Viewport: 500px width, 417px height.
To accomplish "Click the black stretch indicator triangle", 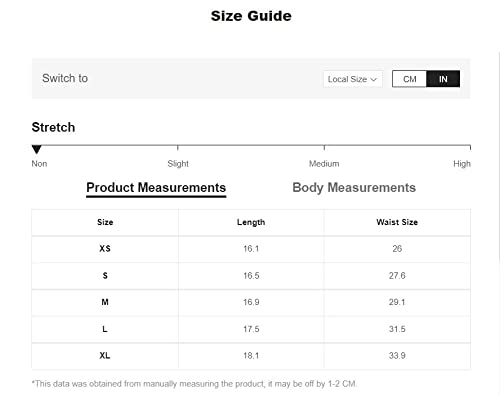I will pyautogui.click(x=36, y=149).
